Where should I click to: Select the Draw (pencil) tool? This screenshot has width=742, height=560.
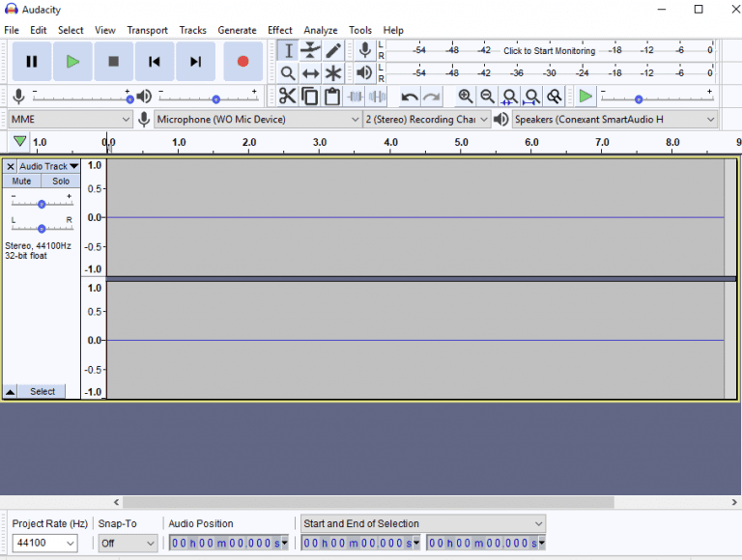tap(333, 50)
